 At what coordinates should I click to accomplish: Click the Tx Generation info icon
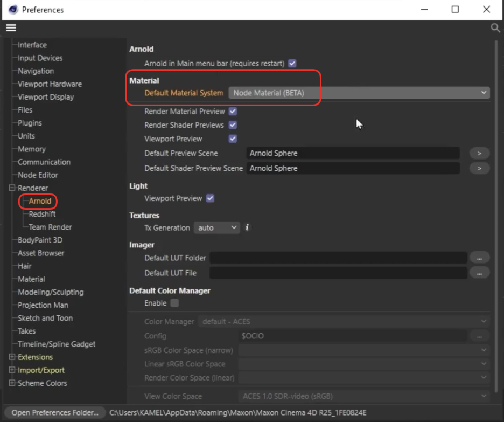247,227
